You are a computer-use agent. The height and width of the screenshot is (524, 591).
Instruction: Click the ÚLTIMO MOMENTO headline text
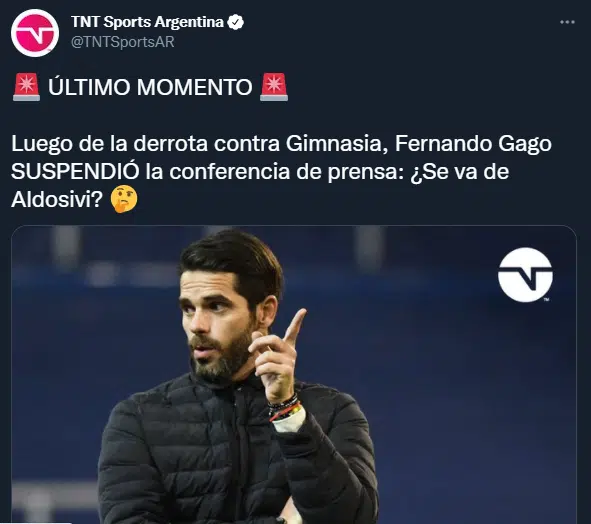pos(150,87)
